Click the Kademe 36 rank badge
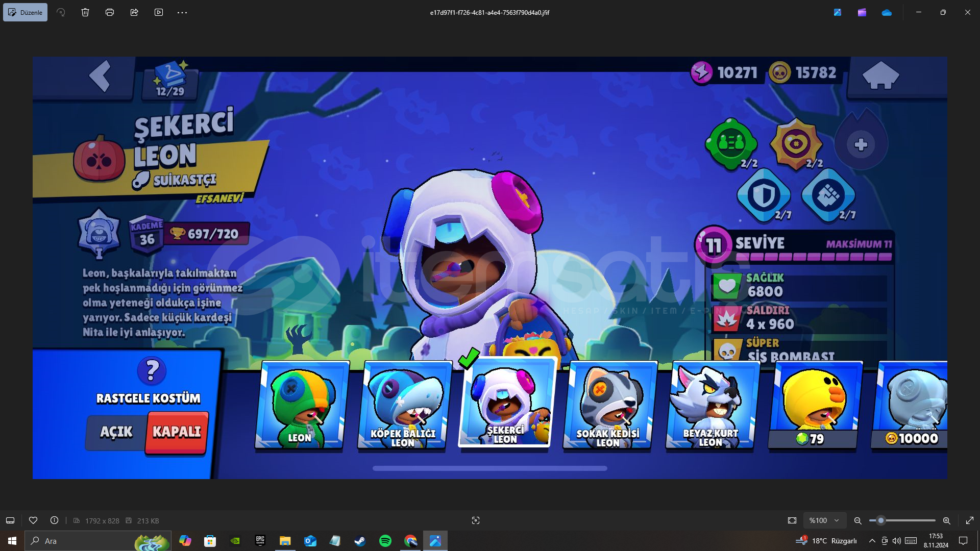Screen dimensions: 980x551 pos(146,235)
